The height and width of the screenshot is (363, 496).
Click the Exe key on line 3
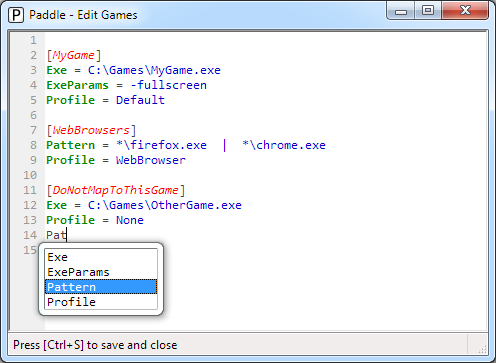(x=56, y=70)
